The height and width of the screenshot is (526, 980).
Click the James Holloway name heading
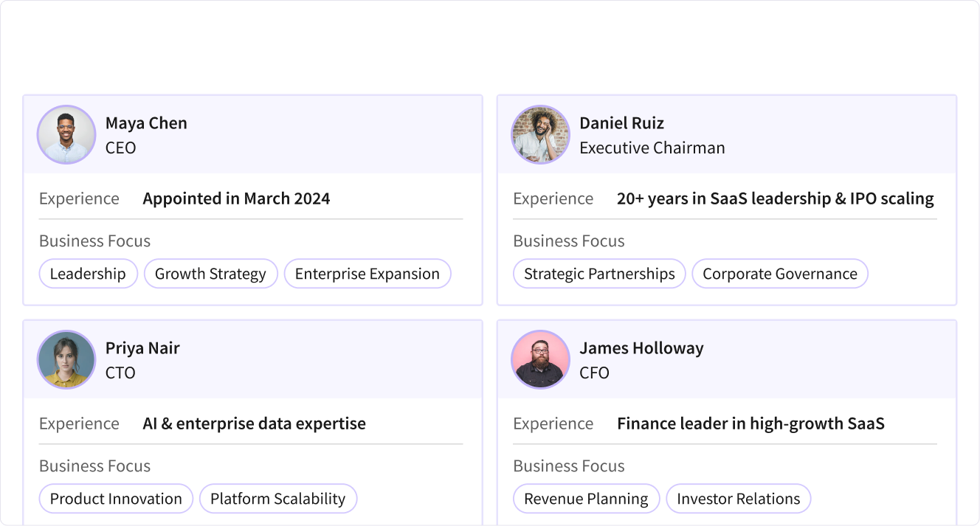tap(641, 348)
